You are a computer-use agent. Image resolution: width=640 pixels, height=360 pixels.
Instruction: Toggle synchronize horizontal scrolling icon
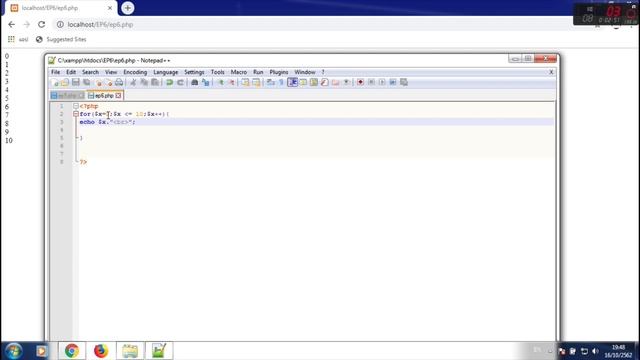256,82
